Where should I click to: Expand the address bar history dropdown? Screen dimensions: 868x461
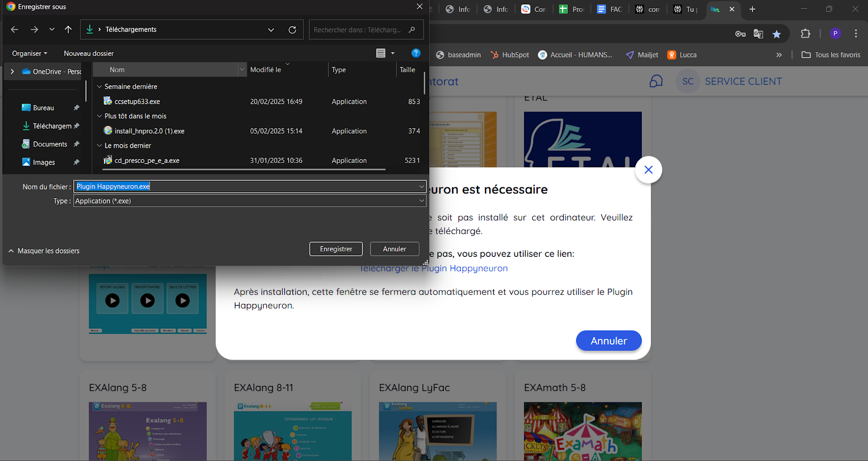[x=271, y=30]
